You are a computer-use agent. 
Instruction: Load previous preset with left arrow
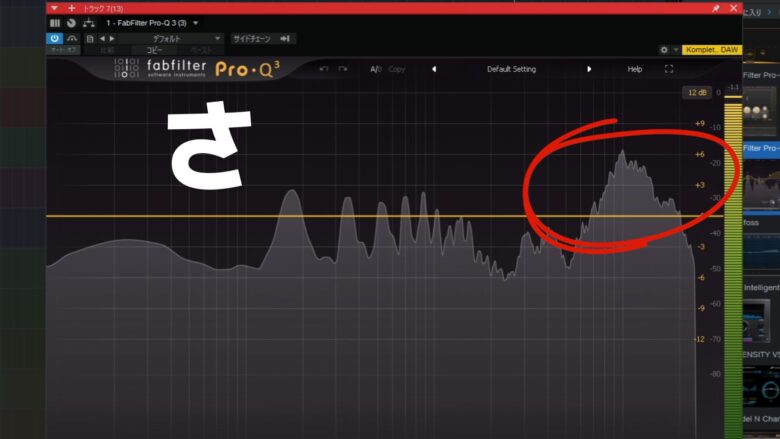pyautogui.click(x=102, y=38)
